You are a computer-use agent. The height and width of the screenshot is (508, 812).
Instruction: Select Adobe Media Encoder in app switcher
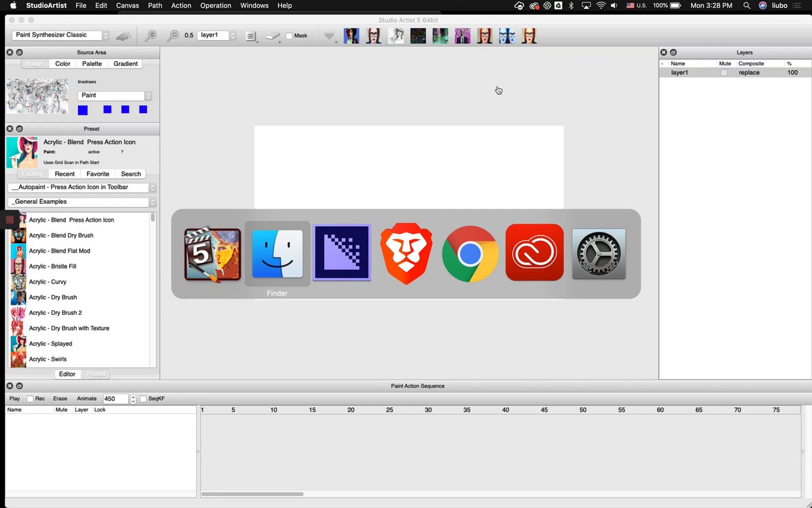coord(342,253)
